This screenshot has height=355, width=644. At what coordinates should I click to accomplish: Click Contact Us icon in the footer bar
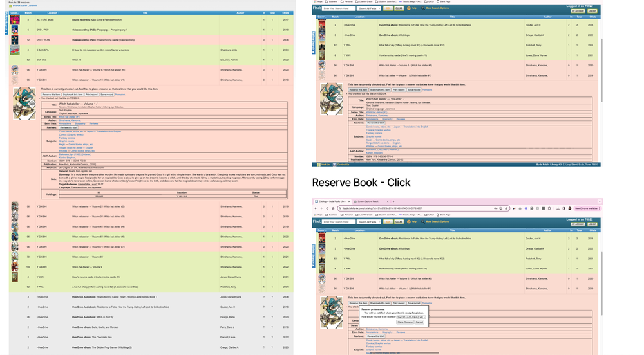[335, 165]
